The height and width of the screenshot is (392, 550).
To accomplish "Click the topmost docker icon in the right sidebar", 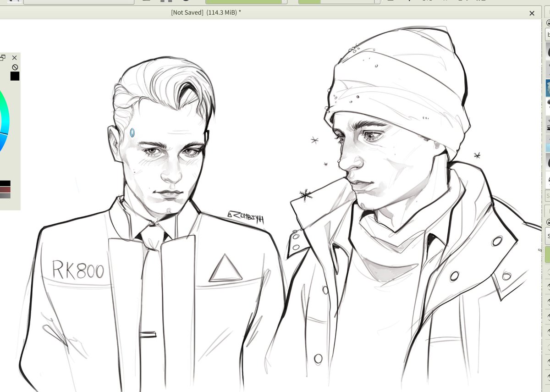I will (x=546, y=23).
